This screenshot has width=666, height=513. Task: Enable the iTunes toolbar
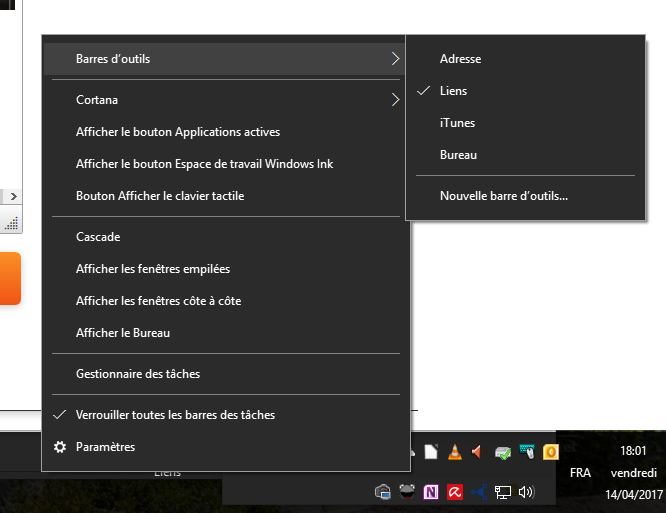pos(457,123)
